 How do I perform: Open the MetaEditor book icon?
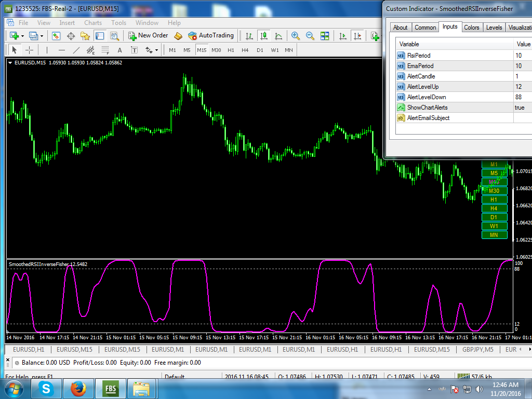tap(178, 36)
